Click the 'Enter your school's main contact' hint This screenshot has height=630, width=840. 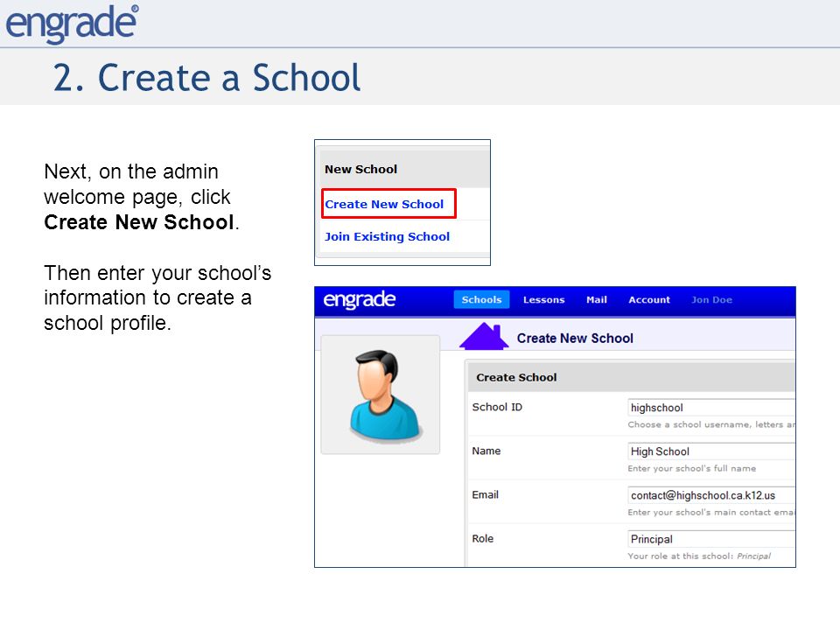click(x=710, y=513)
